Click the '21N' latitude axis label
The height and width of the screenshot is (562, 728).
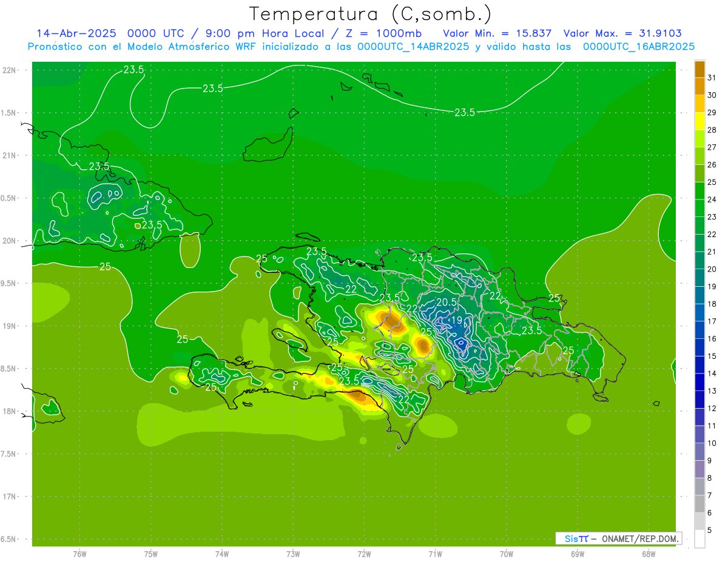click(x=10, y=156)
